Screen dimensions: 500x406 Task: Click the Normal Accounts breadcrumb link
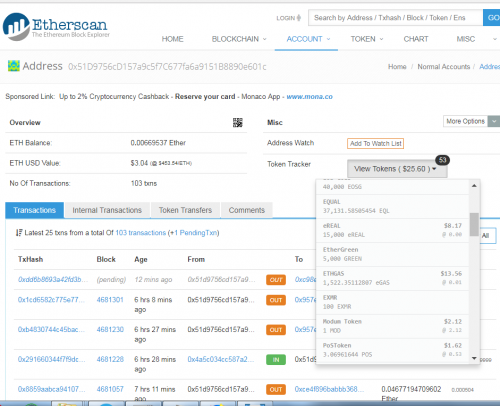[x=444, y=67]
